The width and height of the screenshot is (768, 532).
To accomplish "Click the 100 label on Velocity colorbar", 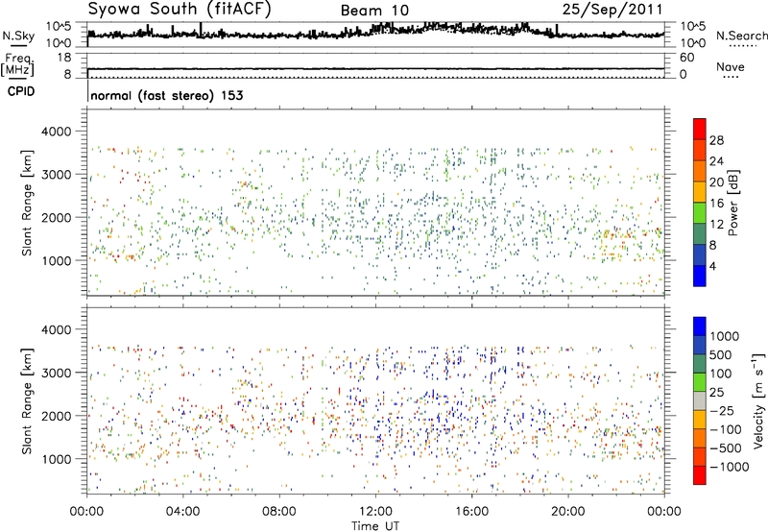I will [721, 374].
